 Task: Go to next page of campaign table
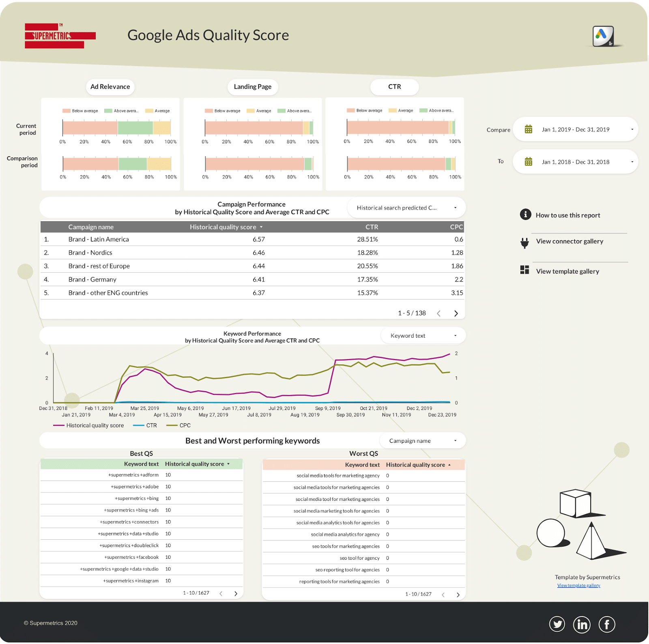point(456,313)
